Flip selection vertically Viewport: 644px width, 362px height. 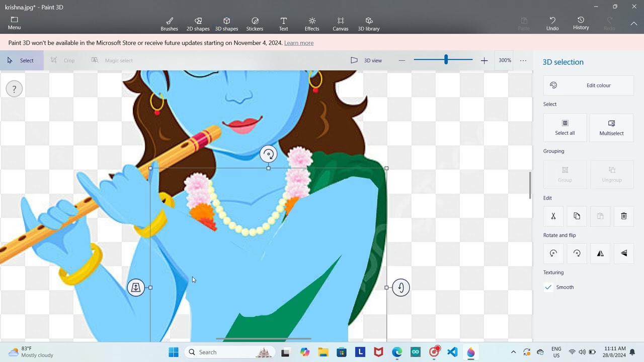(x=624, y=253)
